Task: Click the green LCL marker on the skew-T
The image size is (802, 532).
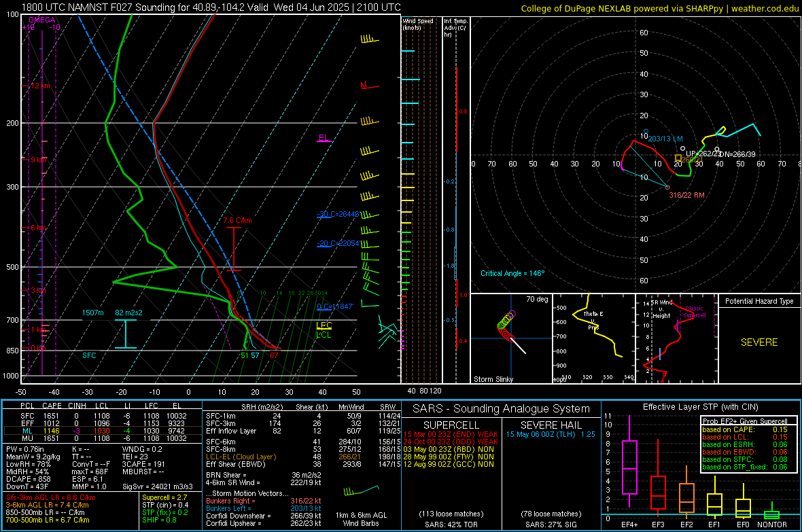Action: coord(324,335)
